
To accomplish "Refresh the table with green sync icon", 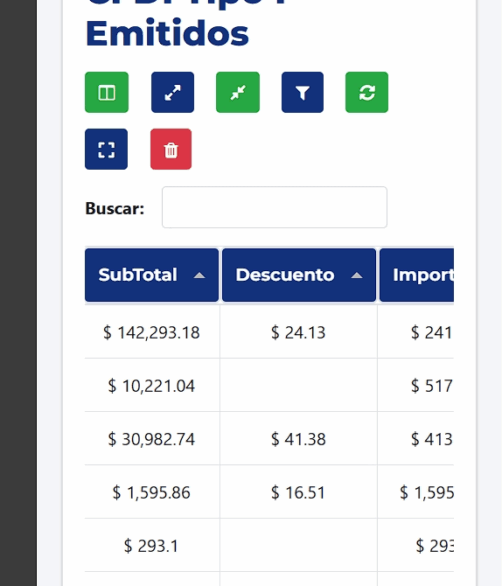I will pos(367,92).
